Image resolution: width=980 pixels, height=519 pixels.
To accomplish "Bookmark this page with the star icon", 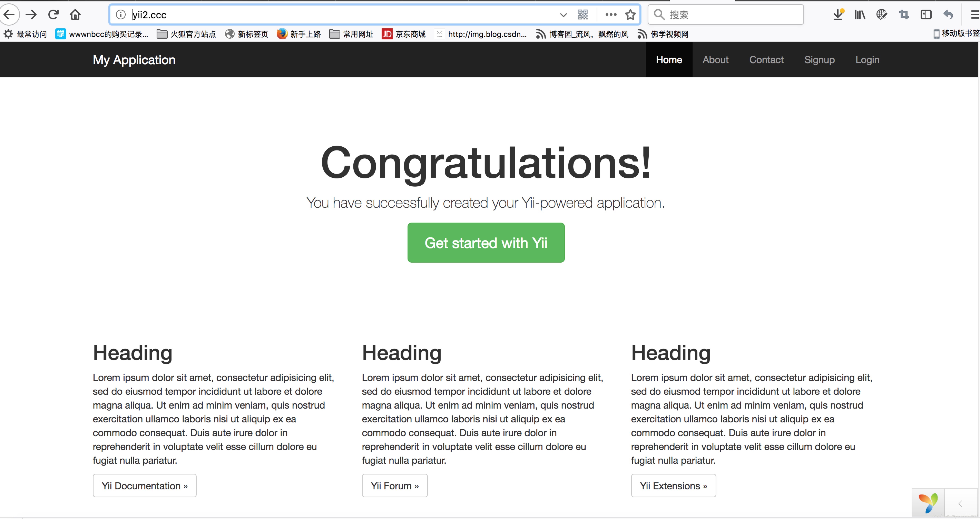I will pos(630,15).
